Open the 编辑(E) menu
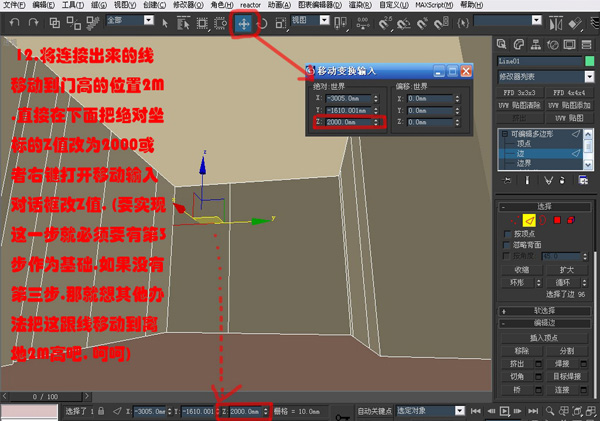The image size is (600, 421). pos(43,5)
